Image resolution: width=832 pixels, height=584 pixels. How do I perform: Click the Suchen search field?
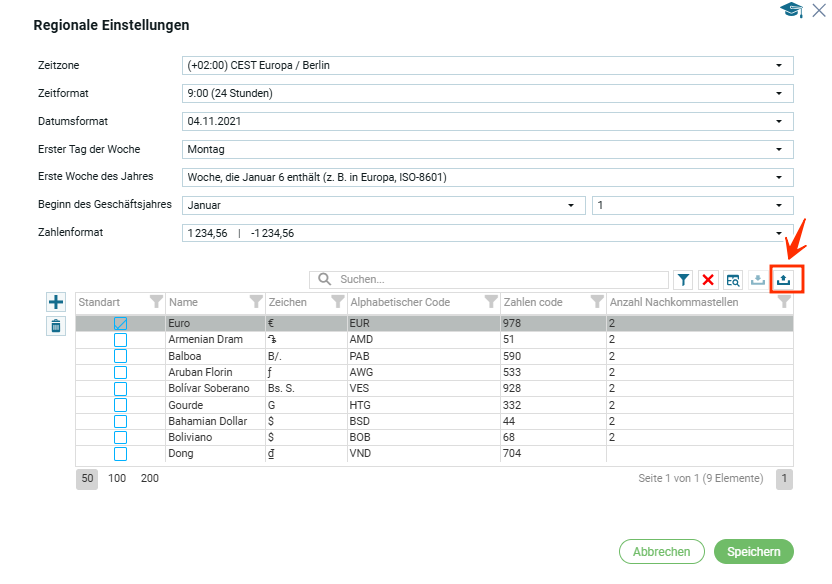[x=500, y=280]
